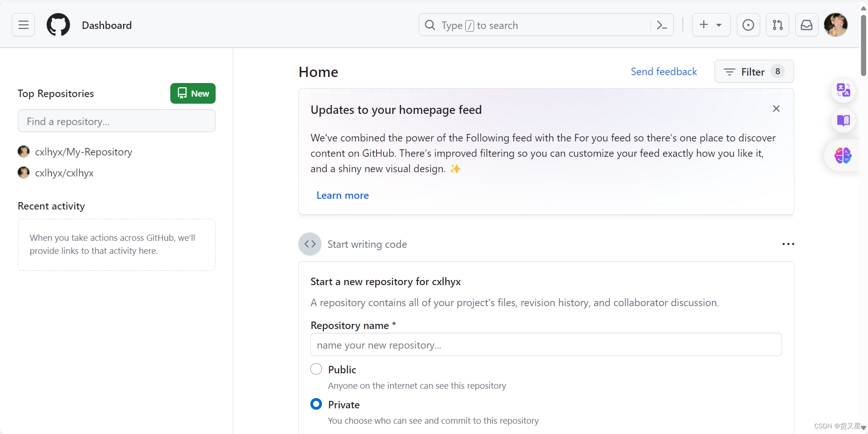The height and width of the screenshot is (434, 868).
Task: Open the command palette icon in search bar
Action: coord(662,25)
